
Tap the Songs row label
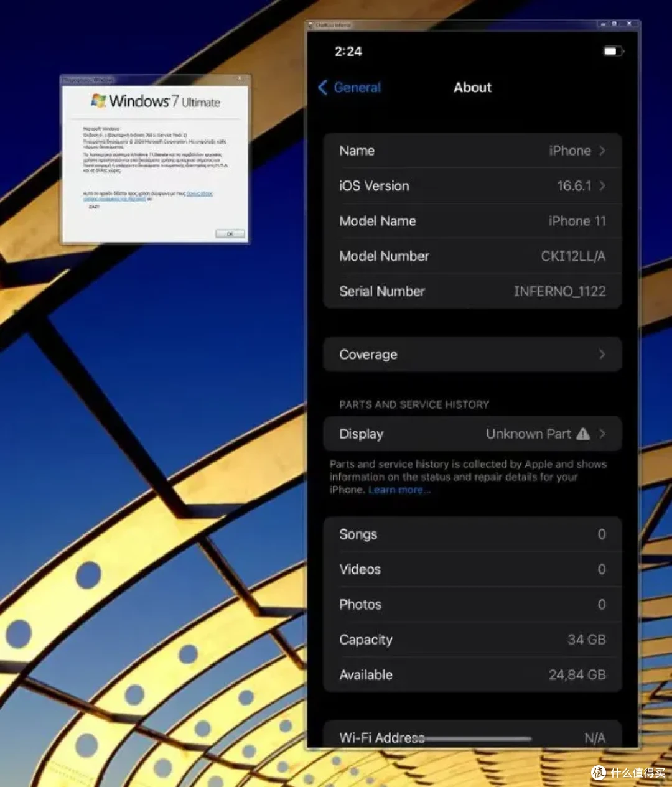(x=358, y=534)
